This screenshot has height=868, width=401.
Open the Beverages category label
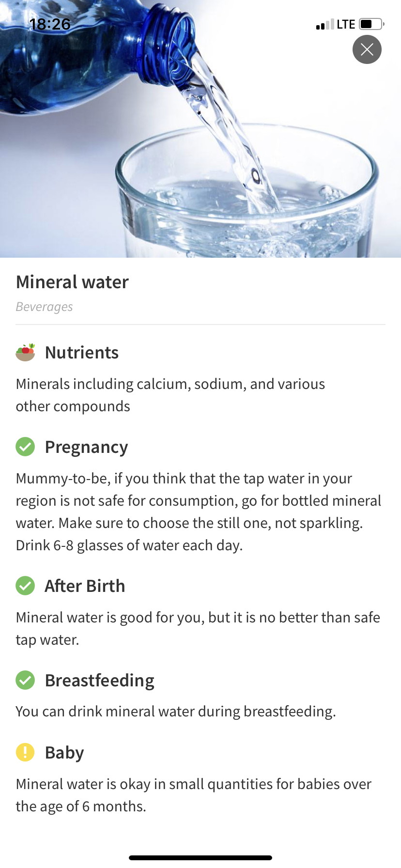44,307
